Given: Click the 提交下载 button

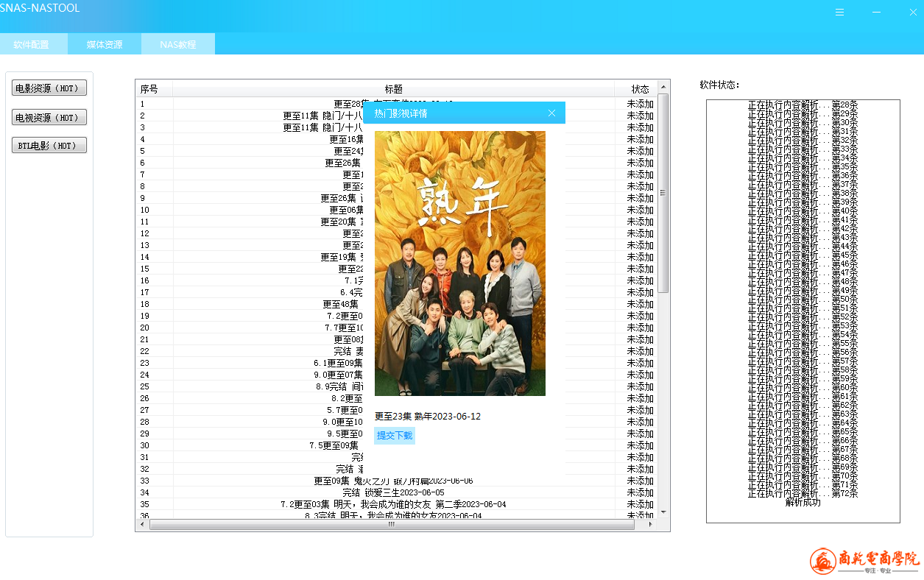Looking at the screenshot, I should pyautogui.click(x=395, y=435).
